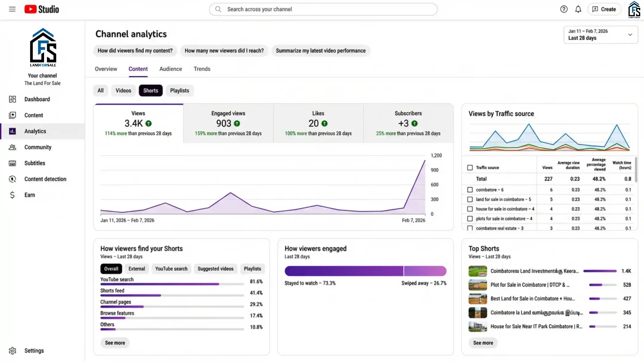Image resolution: width=644 pixels, height=362 pixels.
Task: Click the Create button
Action: pyautogui.click(x=604, y=9)
